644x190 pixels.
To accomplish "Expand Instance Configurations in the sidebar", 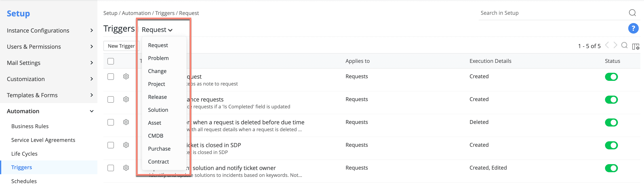I will click(x=92, y=31).
